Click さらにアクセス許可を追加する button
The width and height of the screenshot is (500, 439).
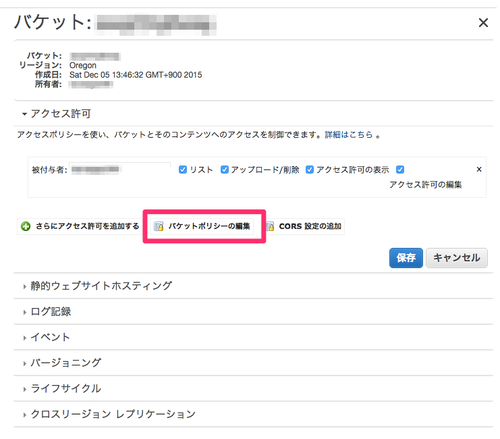click(80, 226)
